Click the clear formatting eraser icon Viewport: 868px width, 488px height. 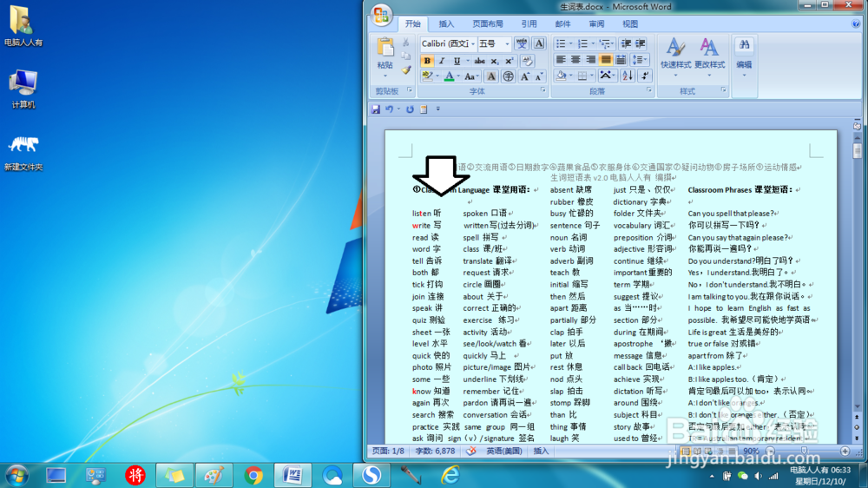(528, 61)
